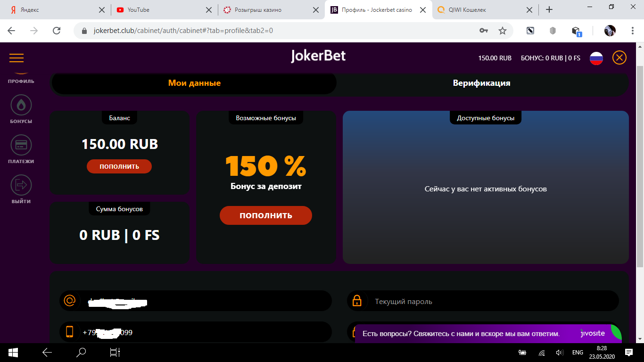This screenshot has height=362, width=644.
Task: Go back with the browser back arrow
Action: 11,31
